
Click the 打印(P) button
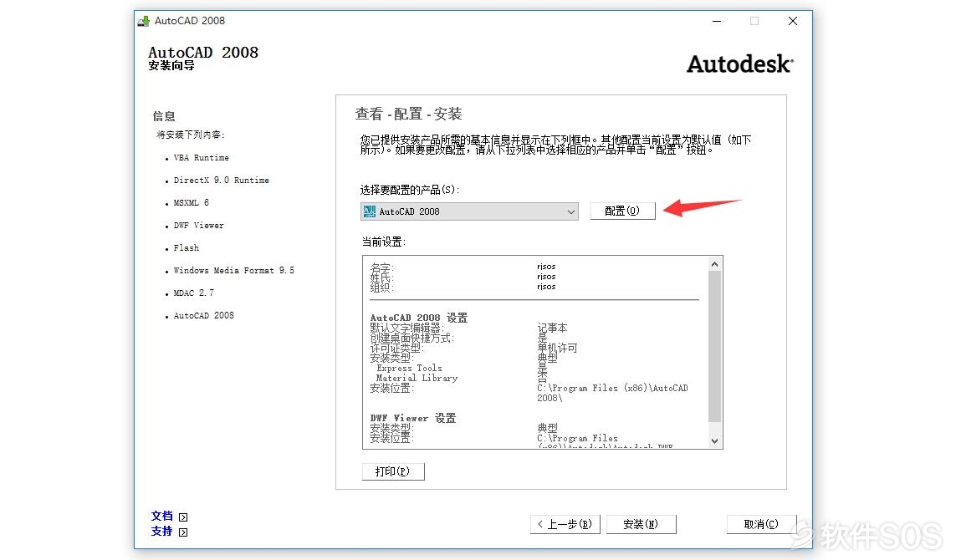392,471
